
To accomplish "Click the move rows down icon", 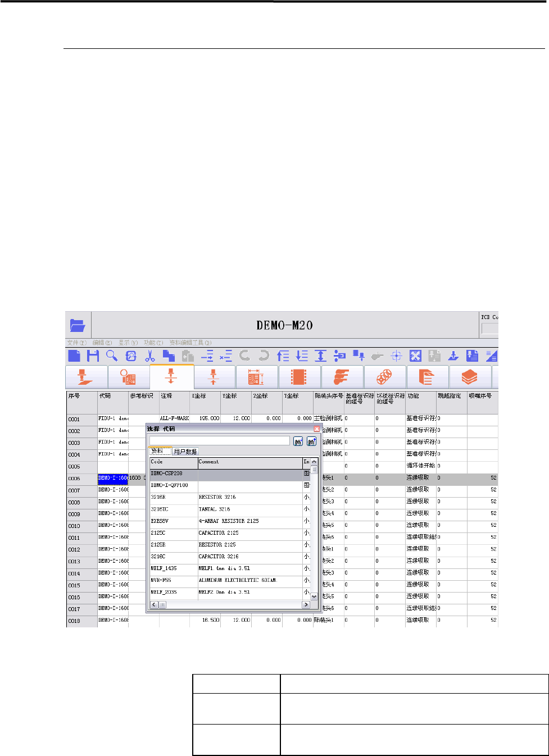I will click(302, 356).
